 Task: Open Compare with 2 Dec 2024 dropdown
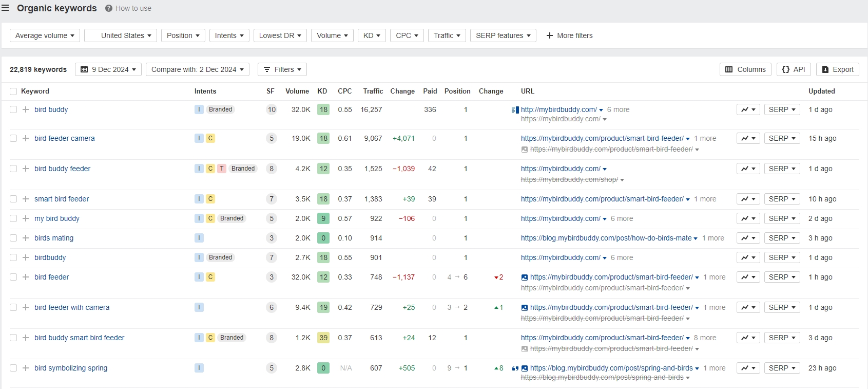[198, 69]
